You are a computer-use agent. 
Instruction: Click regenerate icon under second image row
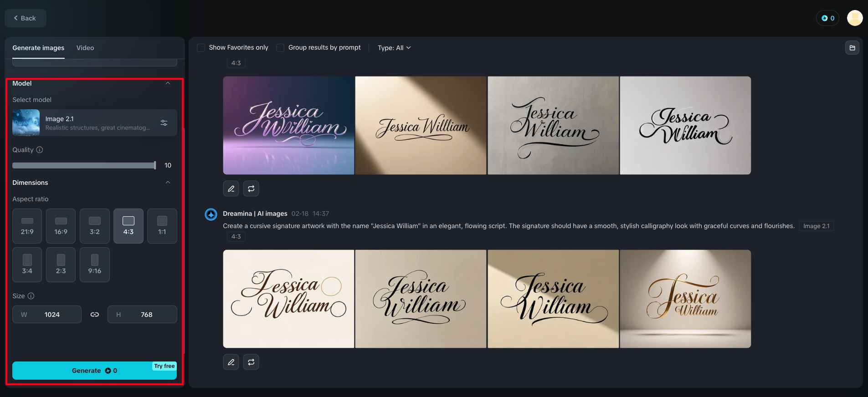[251, 362]
